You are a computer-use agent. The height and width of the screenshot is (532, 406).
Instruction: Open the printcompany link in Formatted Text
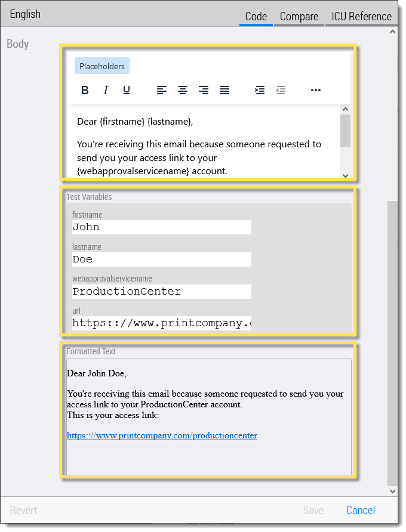click(162, 435)
